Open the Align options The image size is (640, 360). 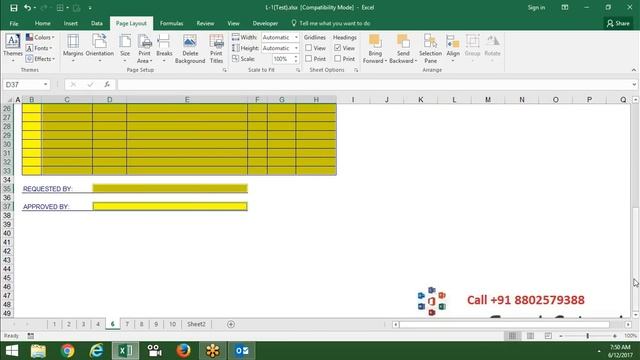click(x=453, y=49)
